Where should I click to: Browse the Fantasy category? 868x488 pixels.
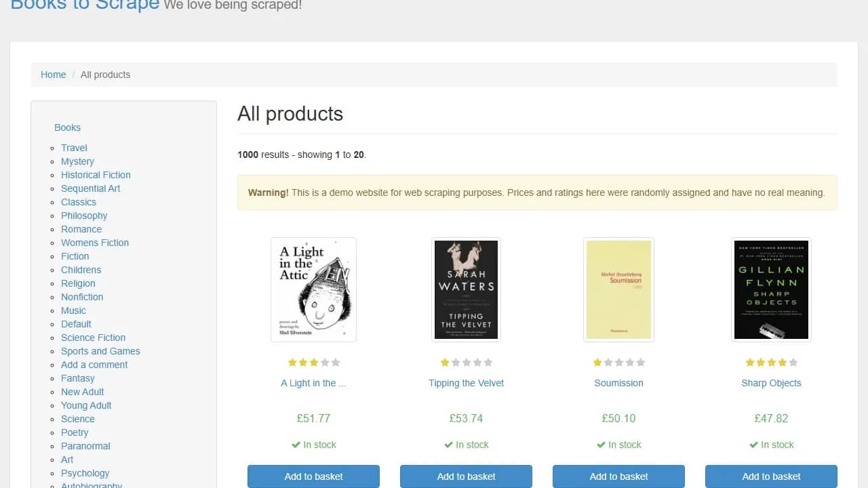pos(78,378)
